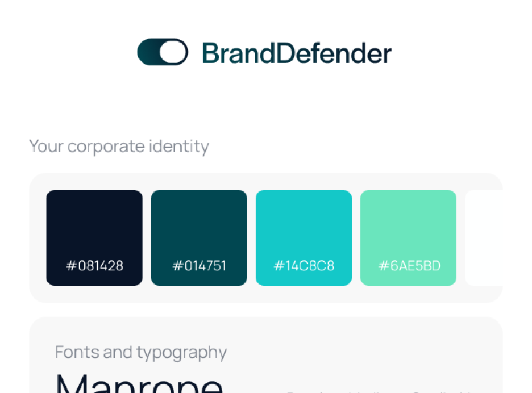Click the #14C8C8 hex code label
The height and width of the screenshot is (393, 532).
(304, 266)
